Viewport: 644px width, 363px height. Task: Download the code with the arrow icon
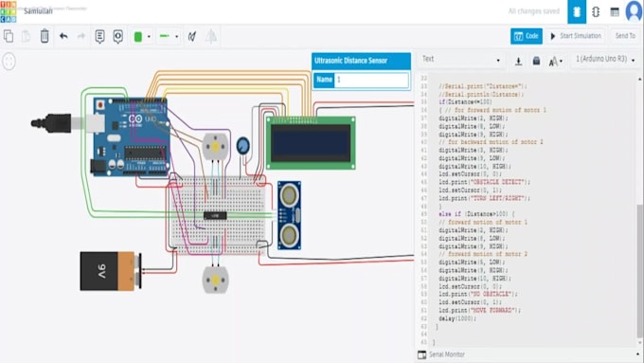(518, 62)
